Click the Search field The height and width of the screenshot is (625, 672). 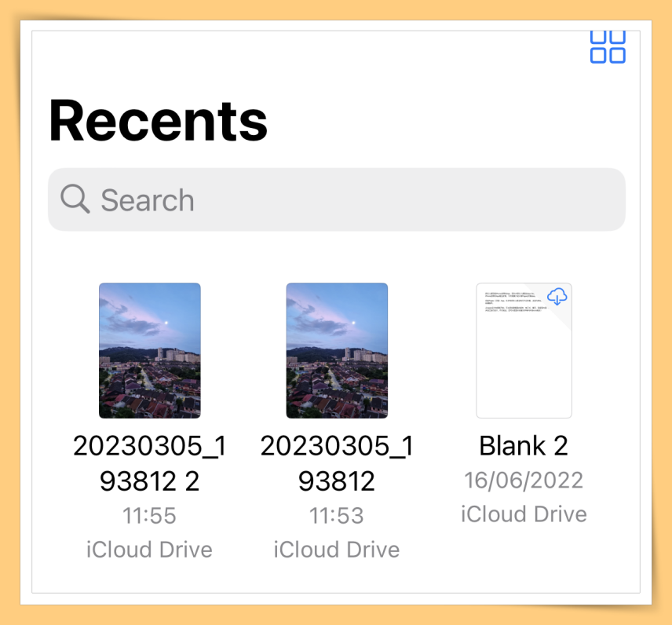tap(337, 199)
